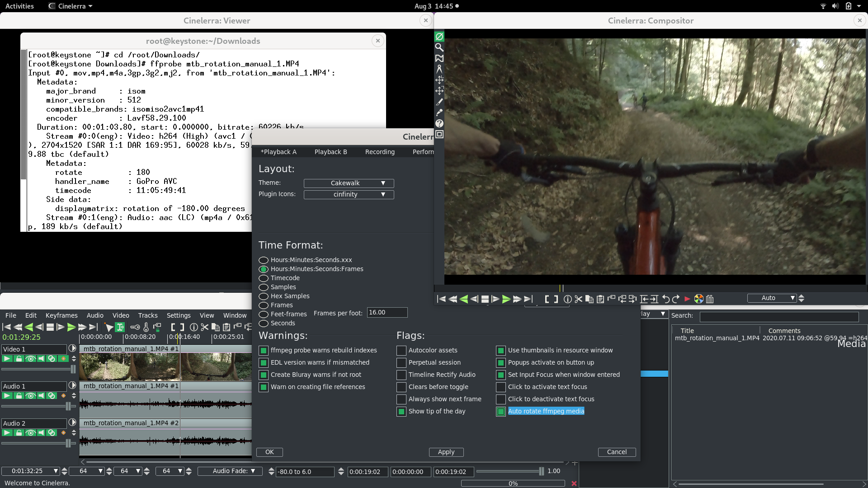The height and width of the screenshot is (488, 868).
Task: Select the Timecode time format radio button
Action: tap(264, 278)
